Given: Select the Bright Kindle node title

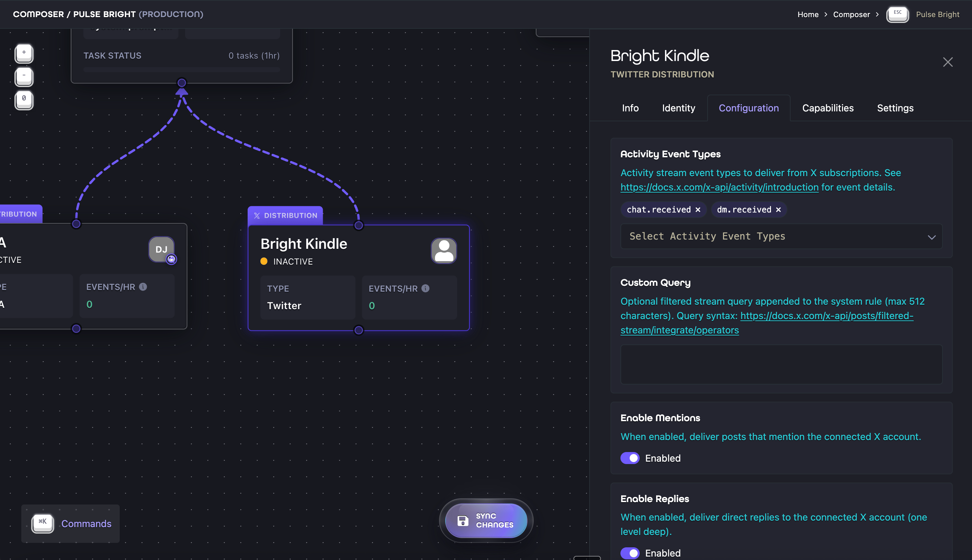Looking at the screenshot, I should (304, 244).
